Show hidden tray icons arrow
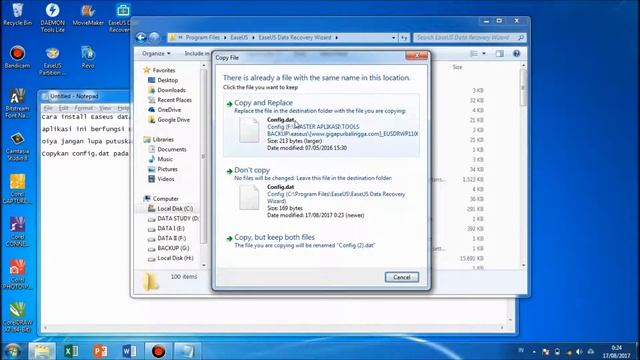The height and width of the screenshot is (360, 640). point(534,351)
